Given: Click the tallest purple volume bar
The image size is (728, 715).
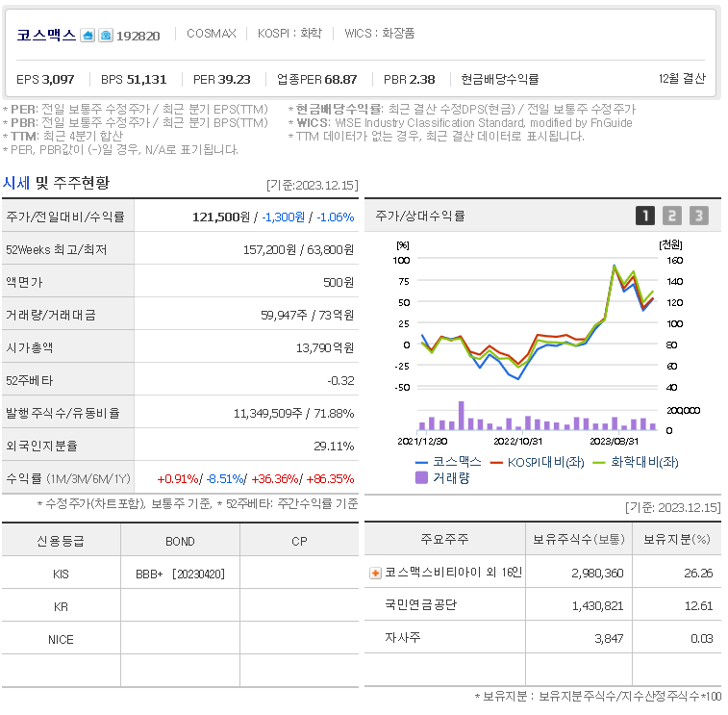Looking at the screenshot, I should (461, 416).
